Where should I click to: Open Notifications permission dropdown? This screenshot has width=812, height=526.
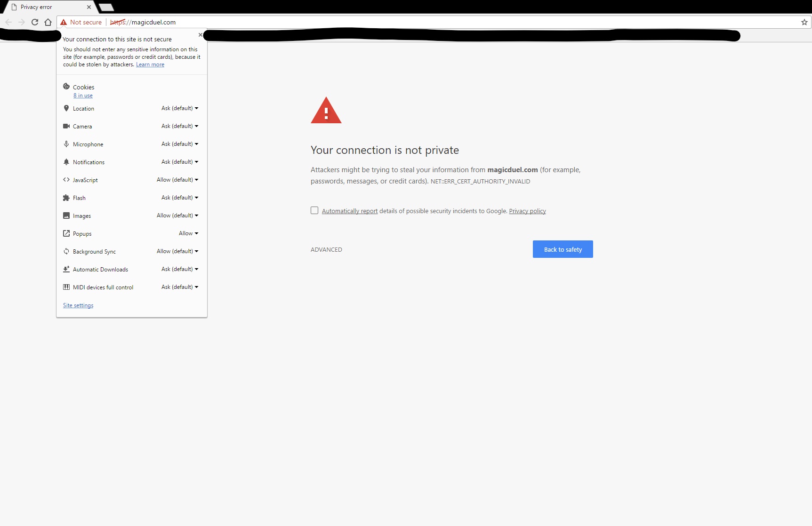pos(180,162)
